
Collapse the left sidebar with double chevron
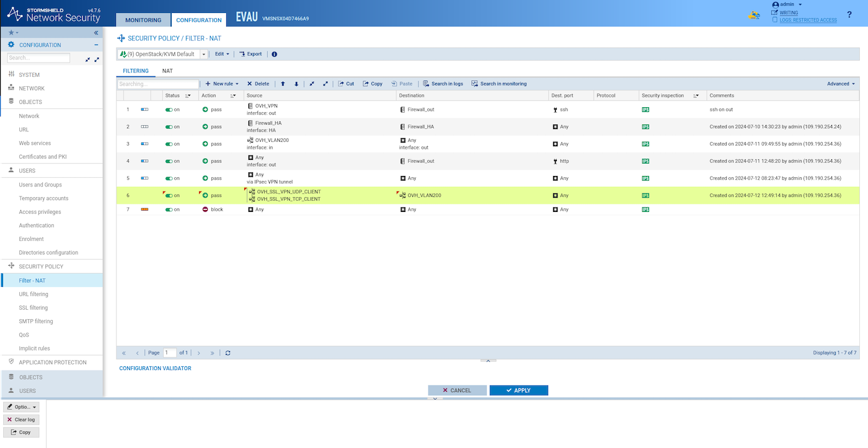(96, 32)
